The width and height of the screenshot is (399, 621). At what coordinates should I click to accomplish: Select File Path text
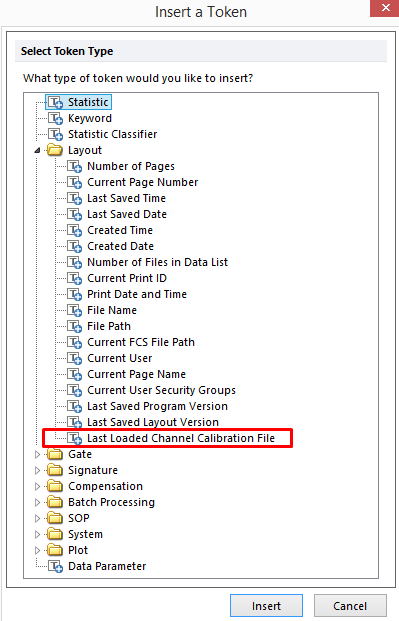(x=109, y=326)
